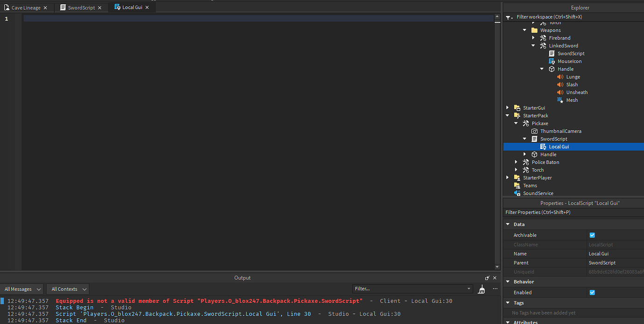The height and width of the screenshot is (324, 644).
Task: Click the ThumbnailCamera icon
Action: [534, 131]
